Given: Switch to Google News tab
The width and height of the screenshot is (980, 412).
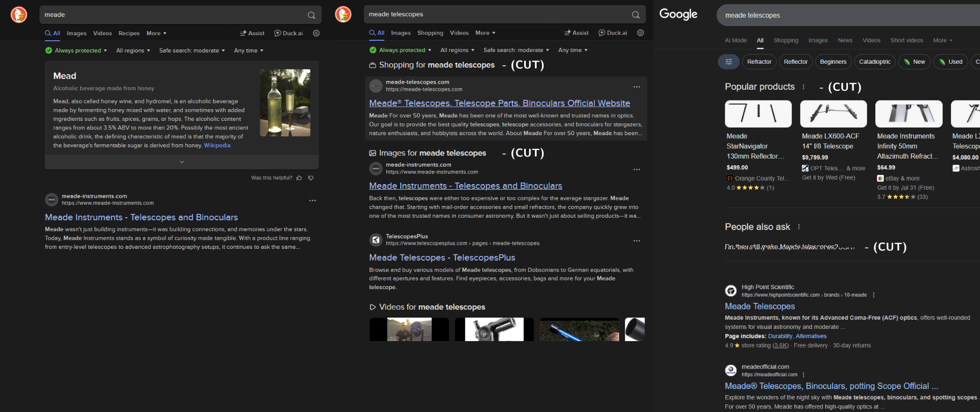Looking at the screenshot, I should (845, 40).
